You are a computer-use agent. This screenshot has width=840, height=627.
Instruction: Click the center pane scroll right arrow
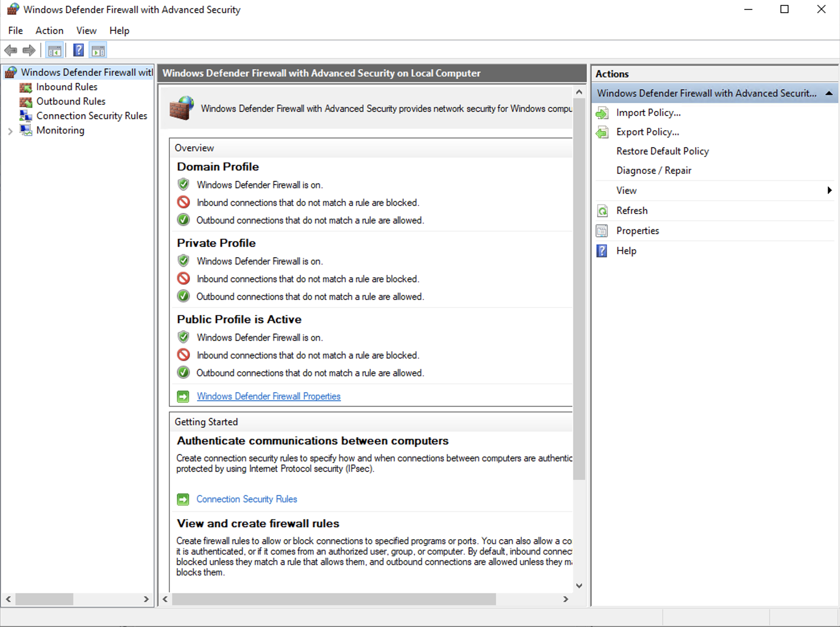[565, 599]
